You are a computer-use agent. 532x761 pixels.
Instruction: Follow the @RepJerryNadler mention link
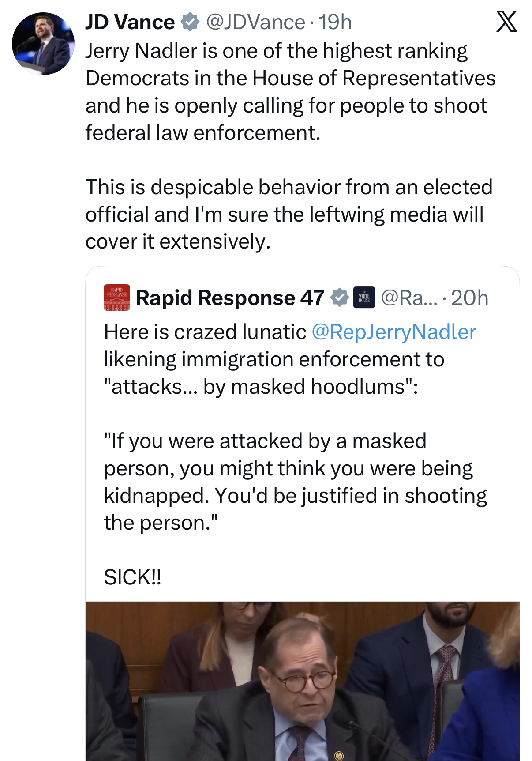pos(393,332)
